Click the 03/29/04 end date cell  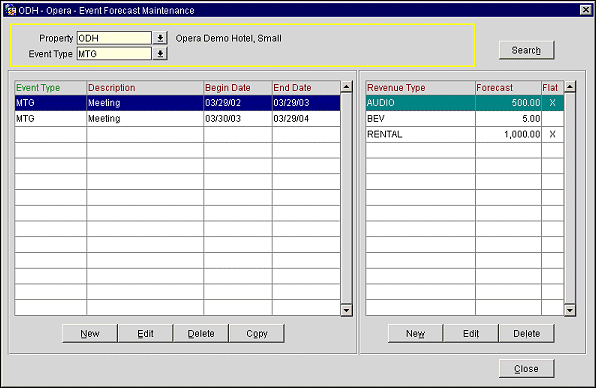click(306, 119)
